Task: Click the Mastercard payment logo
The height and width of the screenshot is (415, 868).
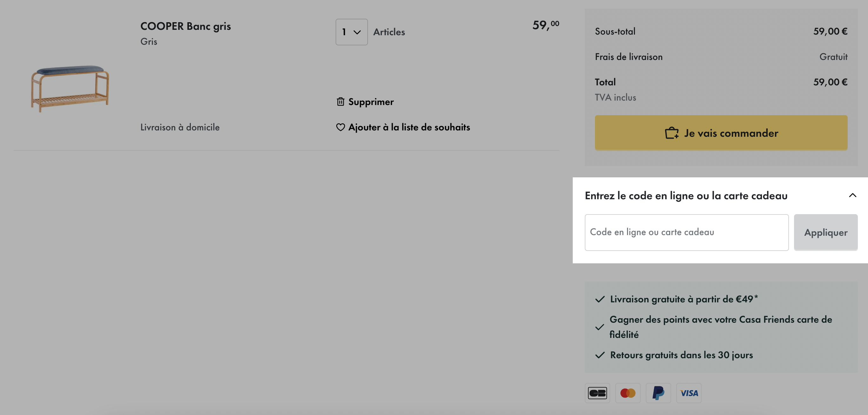Action: pos(628,393)
